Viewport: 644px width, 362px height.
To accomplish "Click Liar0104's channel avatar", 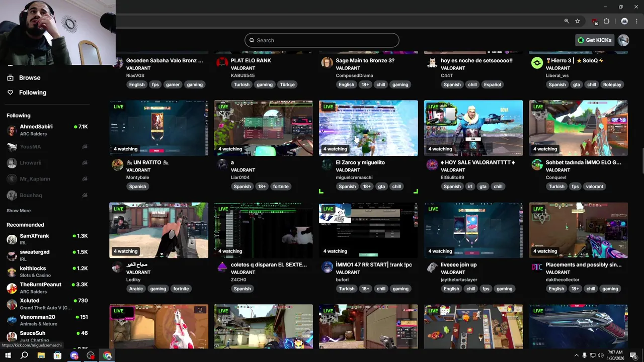I will tap(222, 165).
